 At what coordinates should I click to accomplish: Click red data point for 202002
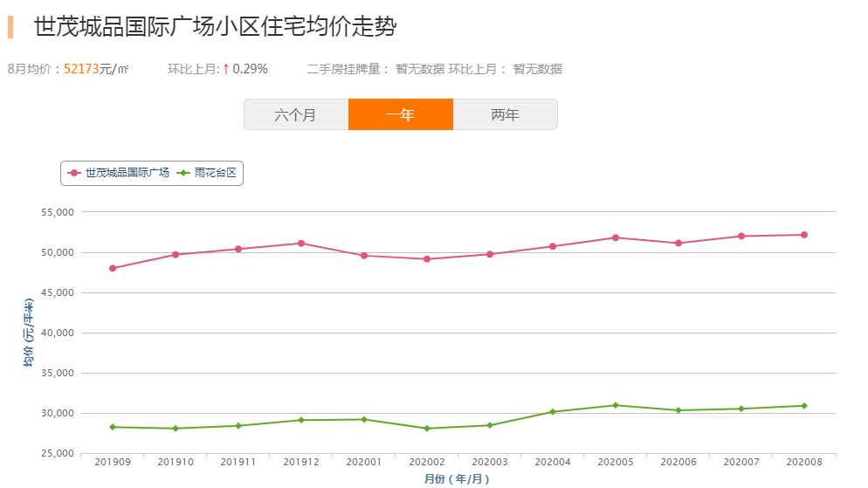(x=427, y=259)
